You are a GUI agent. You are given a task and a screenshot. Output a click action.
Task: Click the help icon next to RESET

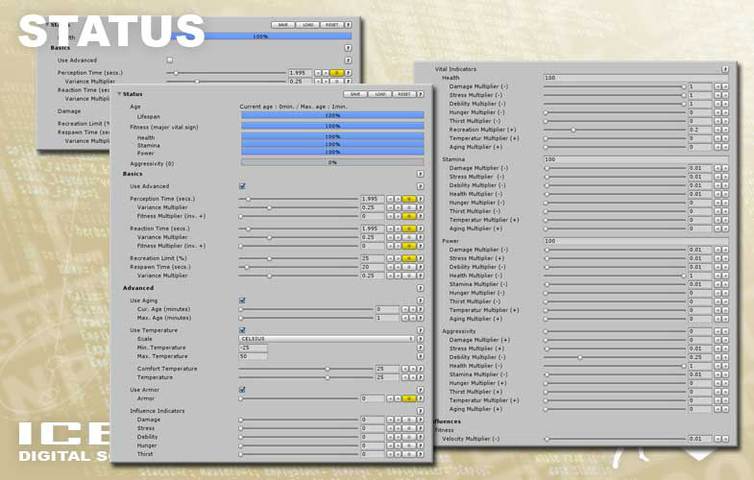[421, 94]
